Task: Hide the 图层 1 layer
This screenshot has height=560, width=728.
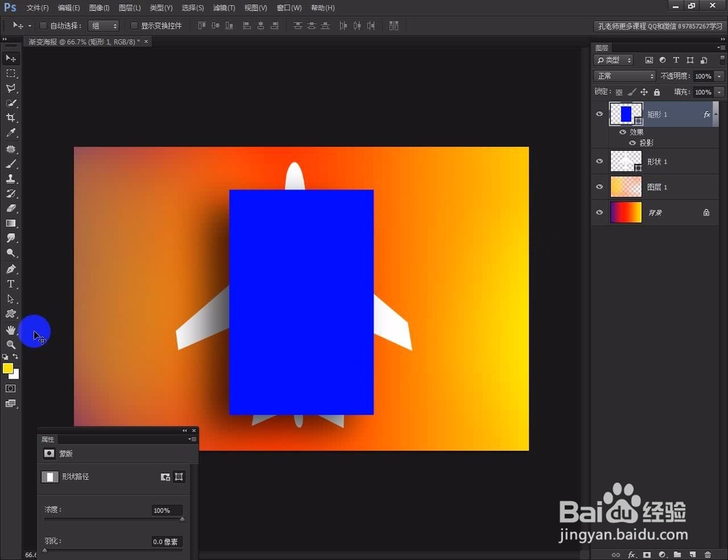Action: (599, 186)
